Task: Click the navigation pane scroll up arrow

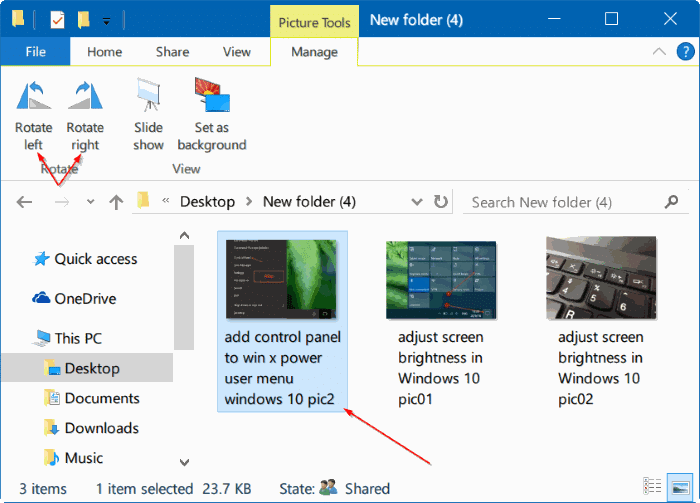Action: 184,236
